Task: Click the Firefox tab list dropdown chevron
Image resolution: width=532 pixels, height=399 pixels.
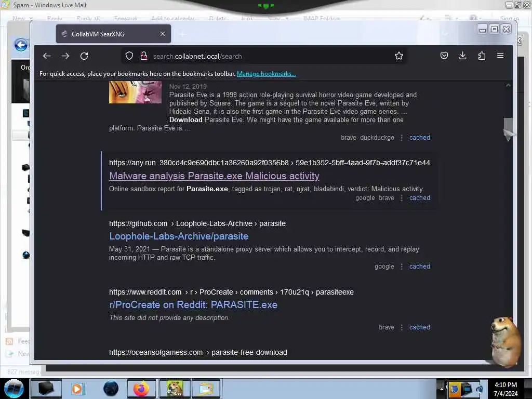Action: point(445,34)
